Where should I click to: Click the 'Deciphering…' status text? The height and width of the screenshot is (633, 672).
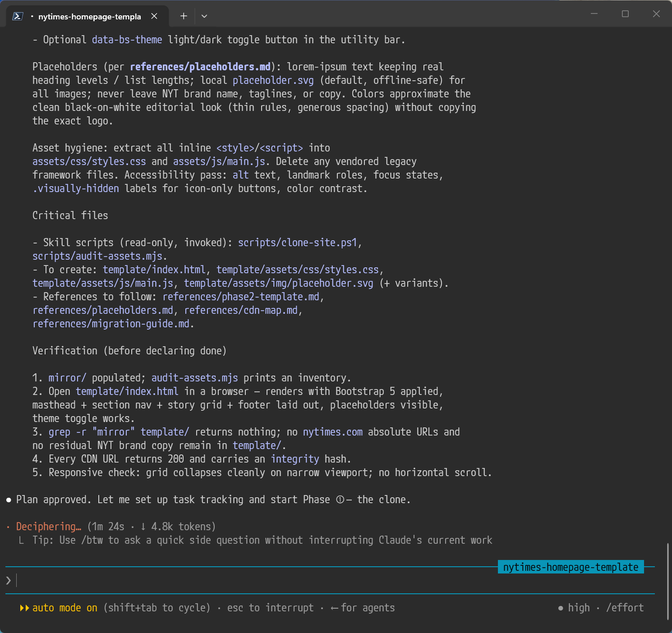pyautogui.click(x=49, y=527)
